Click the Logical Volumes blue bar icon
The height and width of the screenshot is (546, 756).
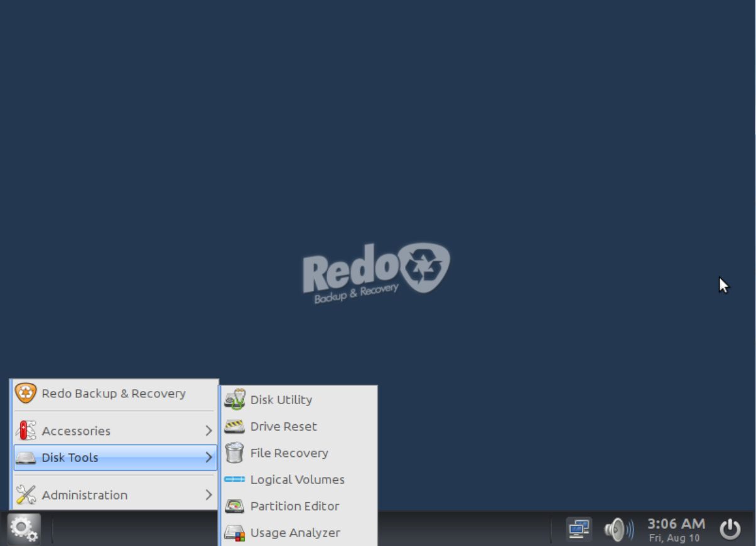click(x=234, y=479)
